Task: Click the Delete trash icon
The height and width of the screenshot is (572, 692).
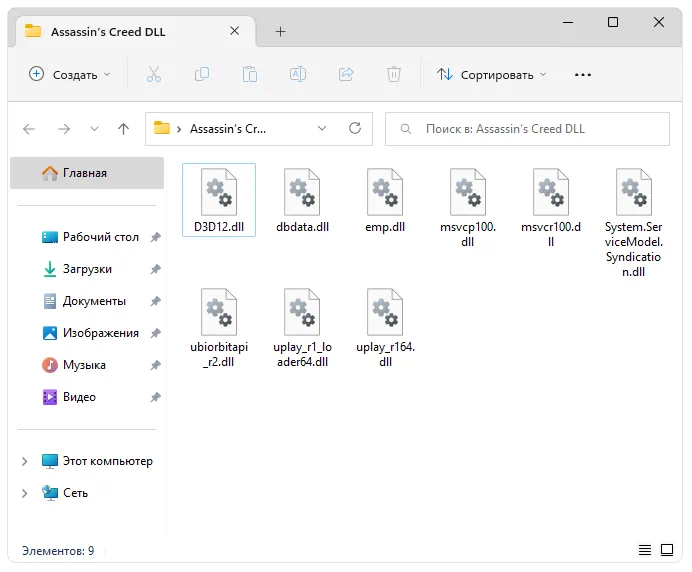Action: click(394, 74)
